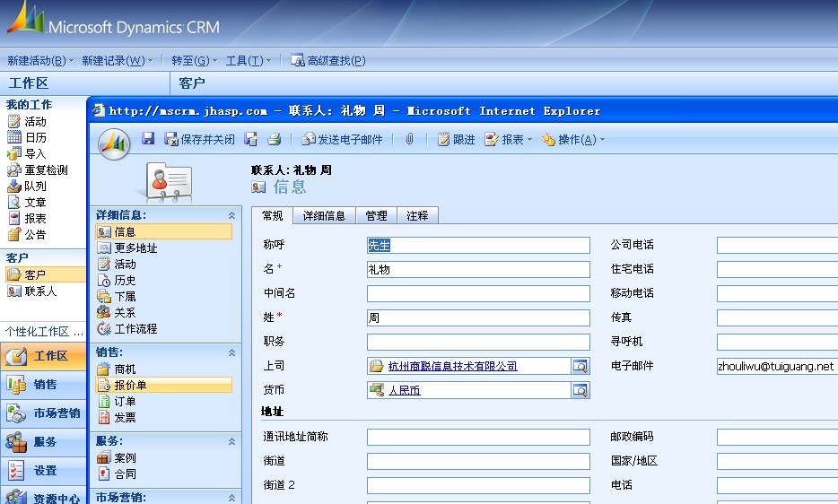The height and width of the screenshot is (504, 838).
Task: Open New Record (新建记录) menu
Action: click(117, 60)
